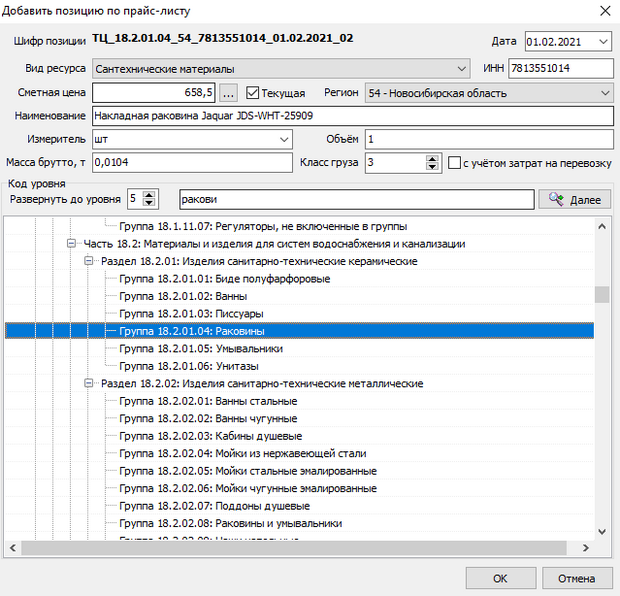Image resolution: width=620 pixels, height=596 pixels.
Task: Decrease Развернуть до уровня with down arrow
Action: [149, 202]
